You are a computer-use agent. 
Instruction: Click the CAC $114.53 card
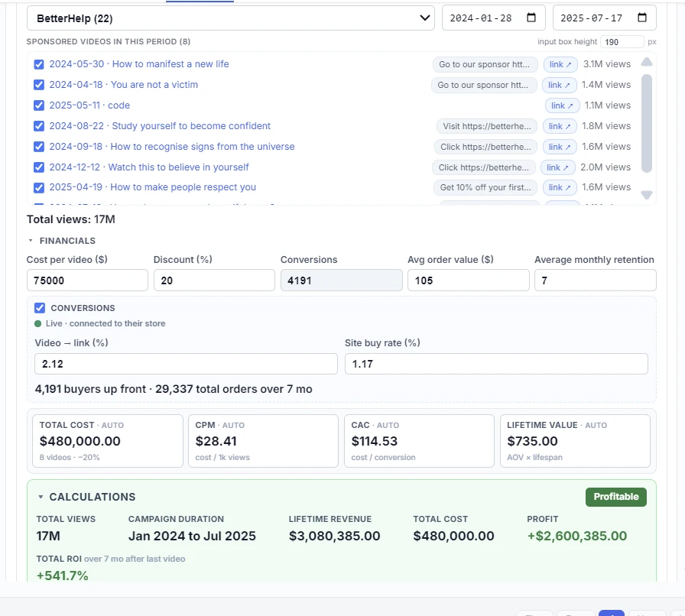pyautogui.click(x=419, y=441)
